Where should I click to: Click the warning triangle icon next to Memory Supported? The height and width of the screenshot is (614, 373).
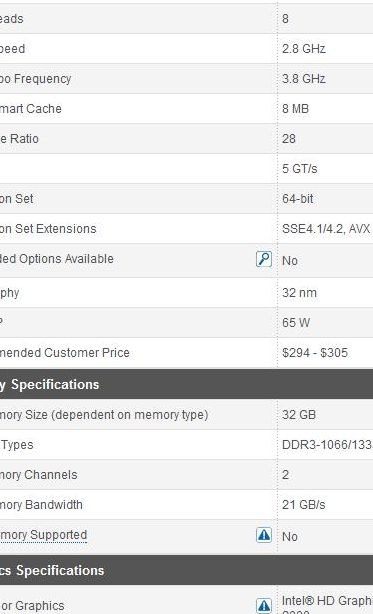click(264, 535)
